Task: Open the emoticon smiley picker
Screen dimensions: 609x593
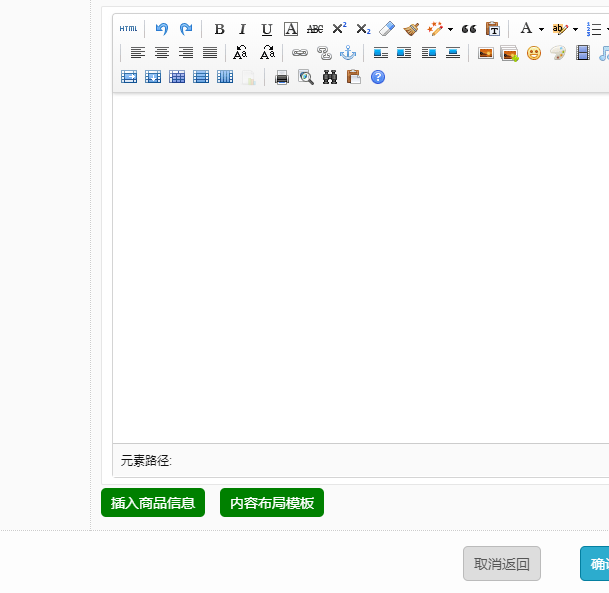Action: [x=534, y=53]
